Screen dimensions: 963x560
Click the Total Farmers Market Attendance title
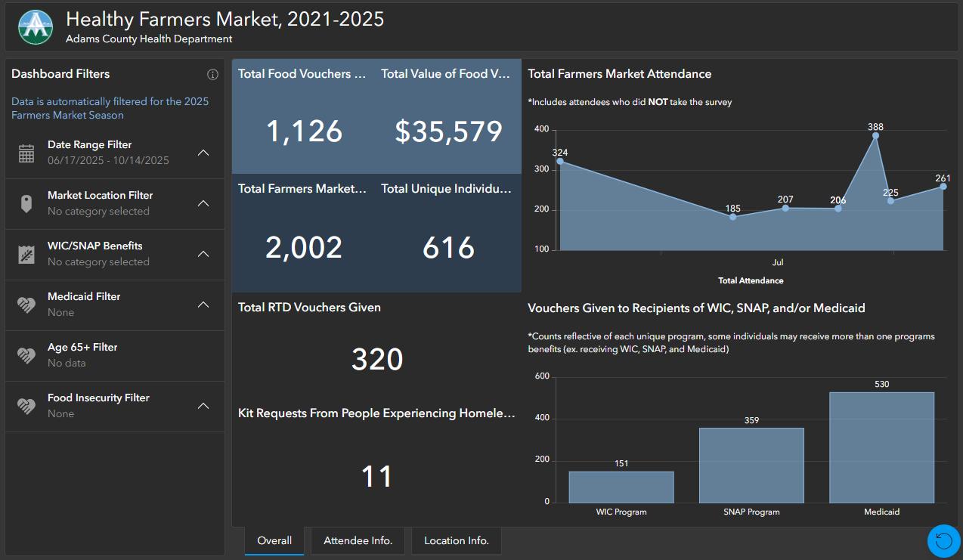[620, 74]
